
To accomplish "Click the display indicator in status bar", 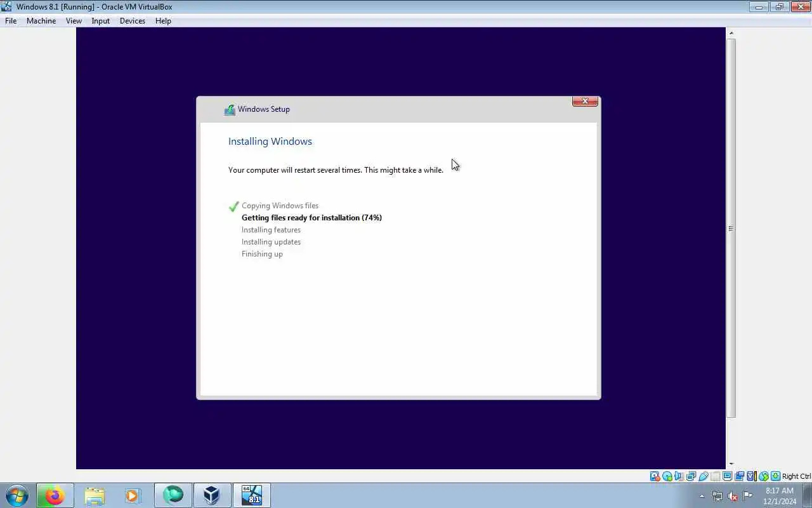I will click(727, 476).
